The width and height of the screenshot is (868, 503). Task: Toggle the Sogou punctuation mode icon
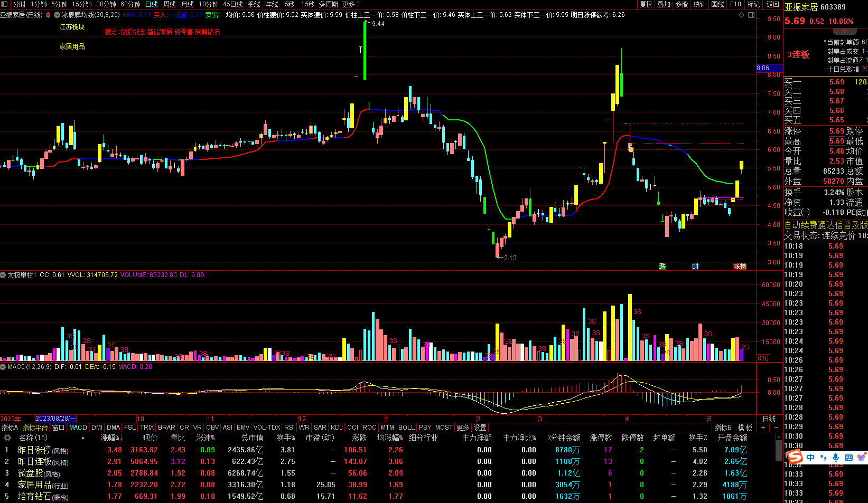[x=823, y=458]
